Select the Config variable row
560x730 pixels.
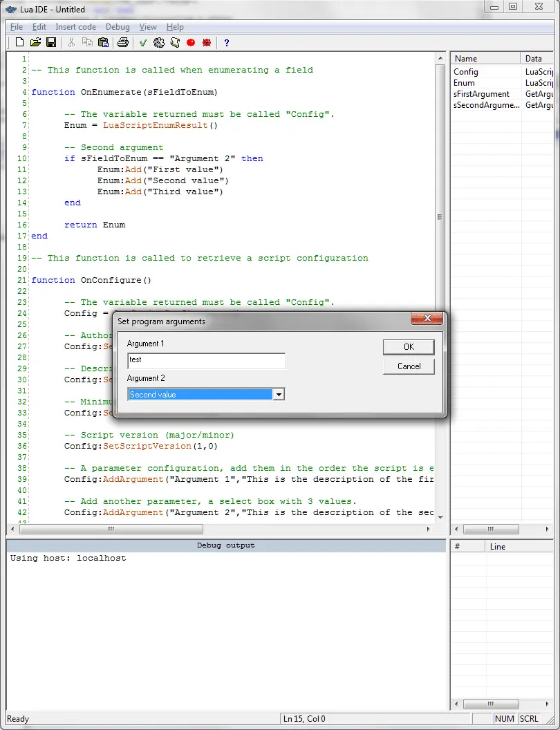[502, 72]
